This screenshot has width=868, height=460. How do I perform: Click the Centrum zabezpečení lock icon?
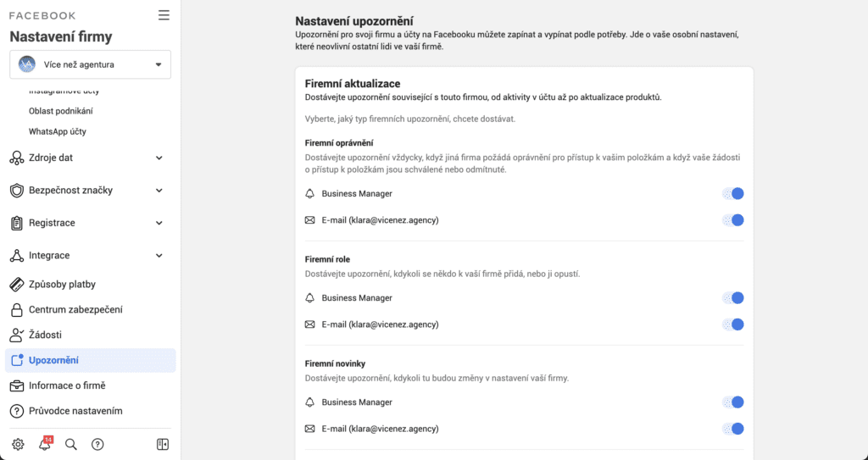[x=16, y=310]
